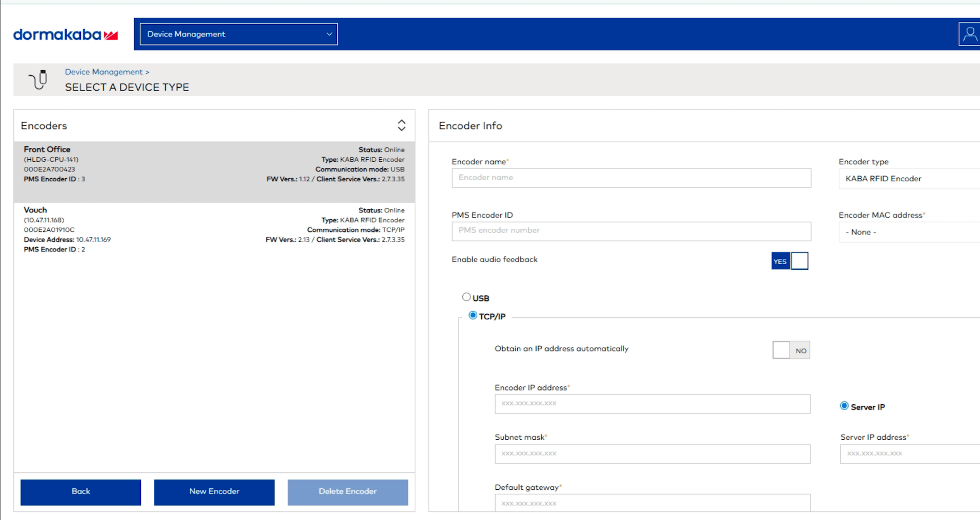Select the TCP/IP radio button
This screenshot has width=980, height=520.
click(x=473, y=315)
